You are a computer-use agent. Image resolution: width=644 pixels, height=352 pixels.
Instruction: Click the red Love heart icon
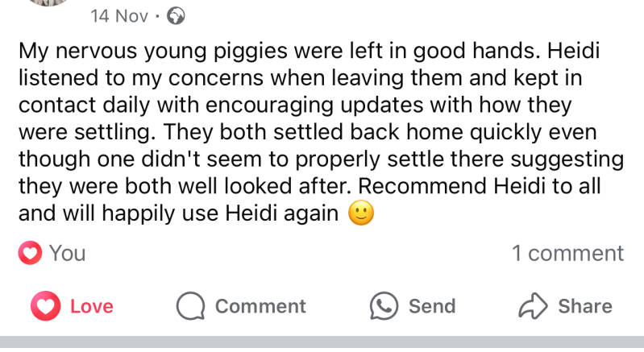pos(46,306)
